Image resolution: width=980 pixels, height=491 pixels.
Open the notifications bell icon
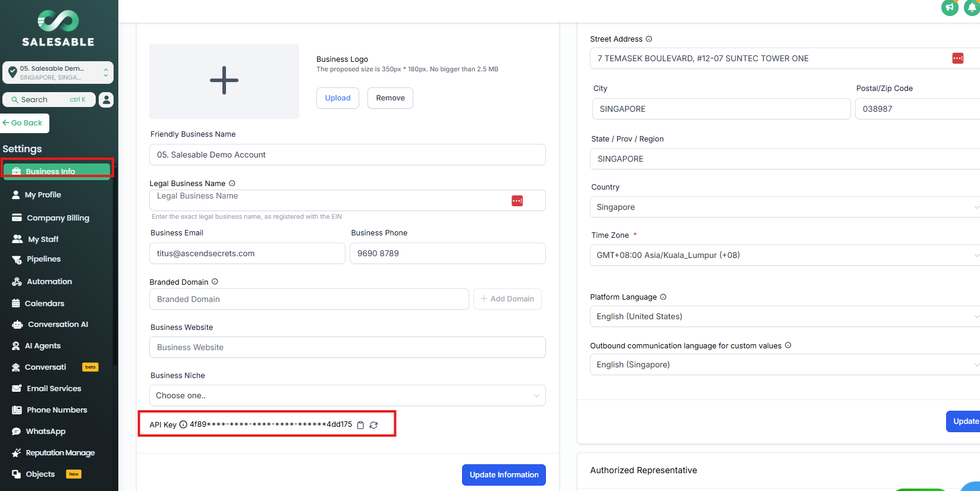972,8
